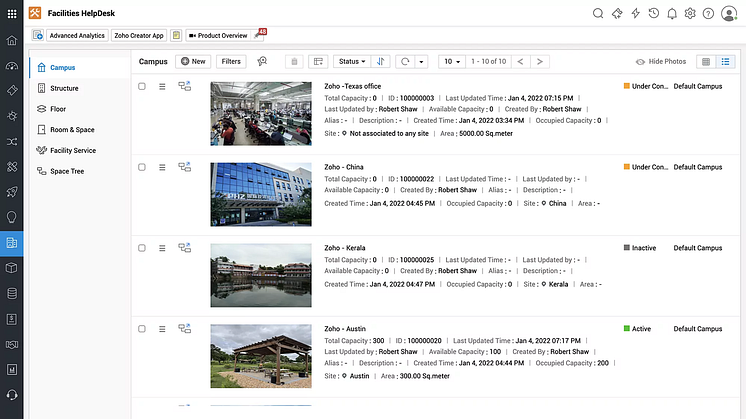Expand the rows-per-page dropdown showing 10
Image resolution: width=746 pixels, height=419 pixels.
(x=452, y=61)
